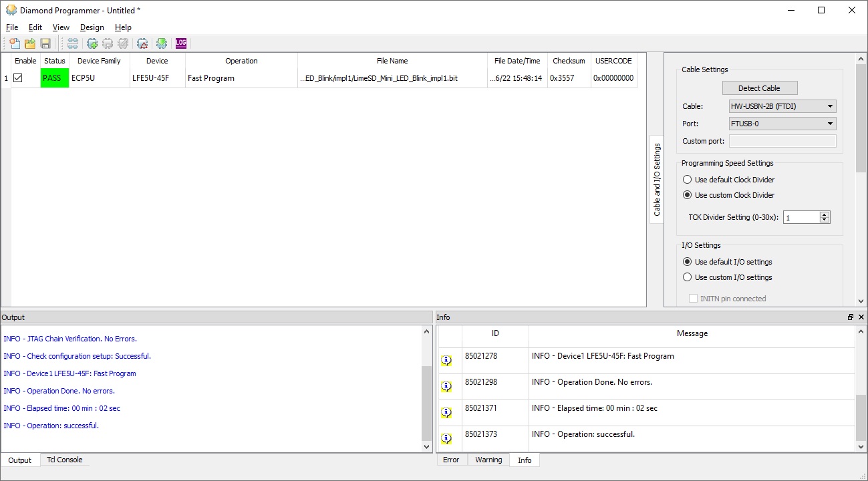The image size is (868, 481).
Task: Click the Cable and I/O Settings vertical tab
Action: [x=657, y=179]
